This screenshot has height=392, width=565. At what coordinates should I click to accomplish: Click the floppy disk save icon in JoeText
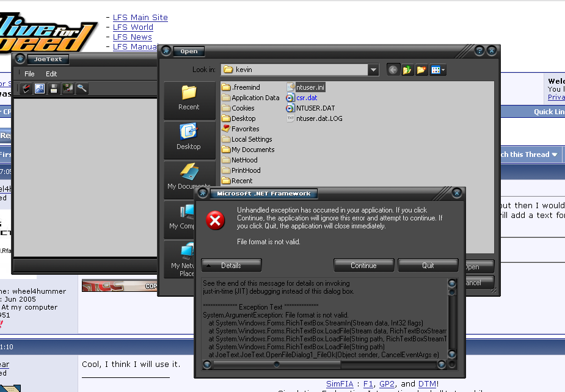[54, 89]
